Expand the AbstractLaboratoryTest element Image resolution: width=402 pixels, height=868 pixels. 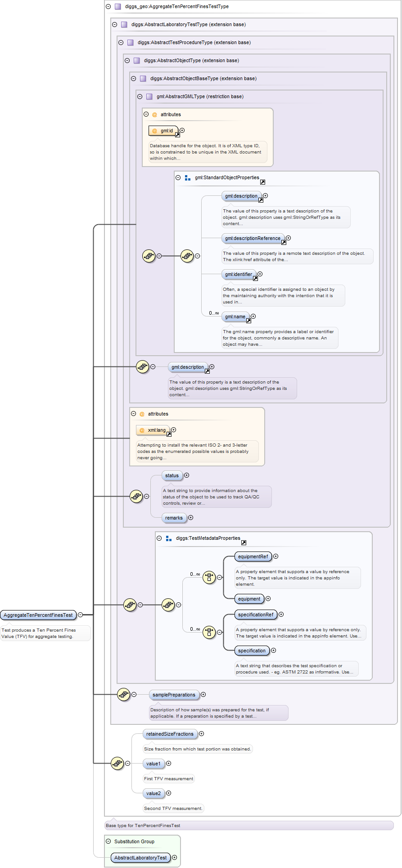point(174,858)
